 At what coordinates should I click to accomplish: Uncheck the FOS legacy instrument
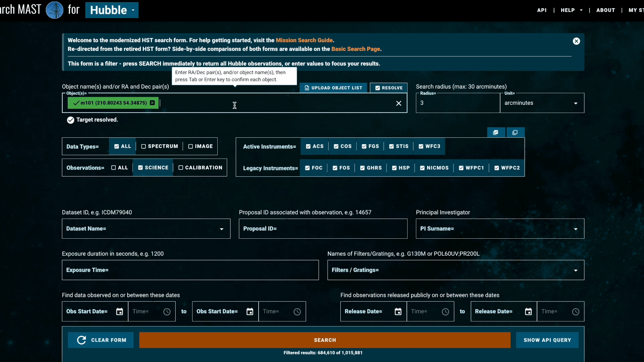(x=341, y=168)
